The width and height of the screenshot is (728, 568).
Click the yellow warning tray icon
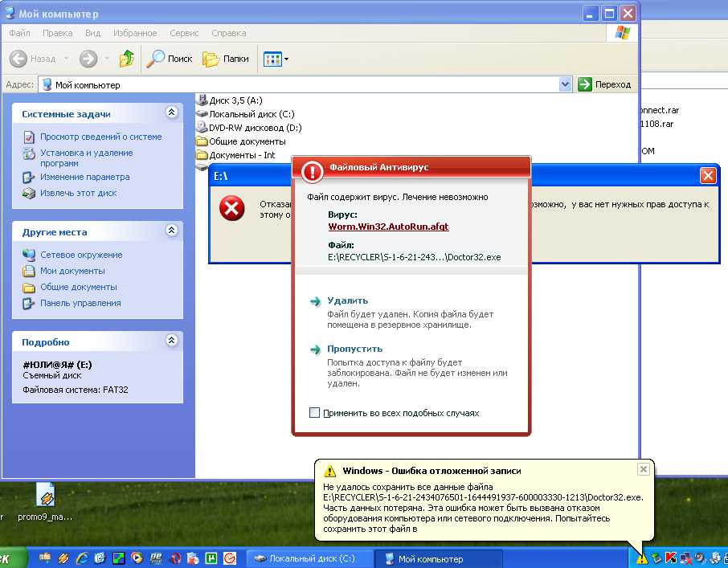pyautogui.click(x=642, y=558)
